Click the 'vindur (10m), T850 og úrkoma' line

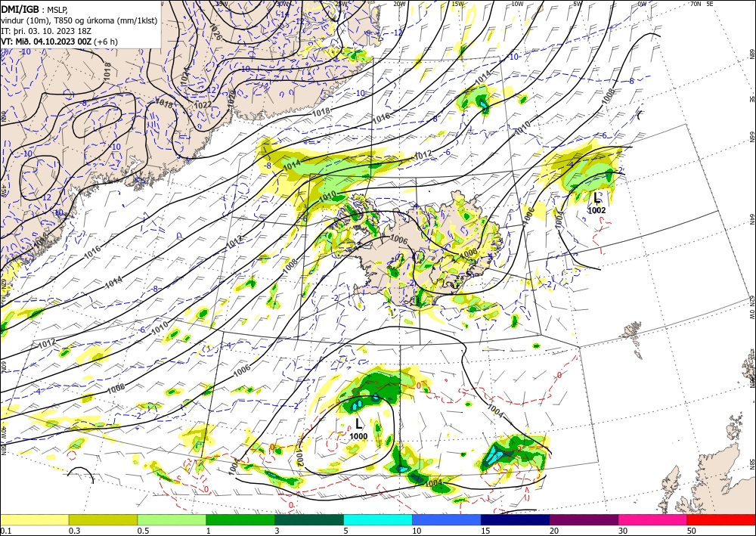[x=79, y=20]
